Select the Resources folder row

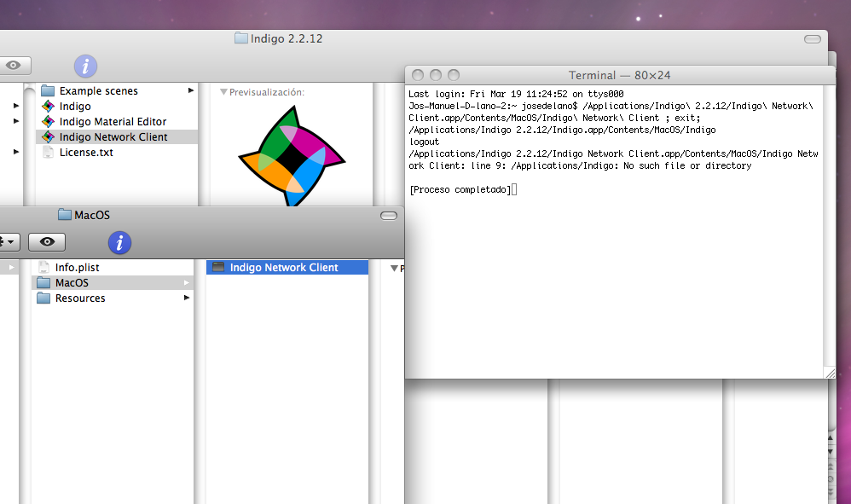(113, 298)
